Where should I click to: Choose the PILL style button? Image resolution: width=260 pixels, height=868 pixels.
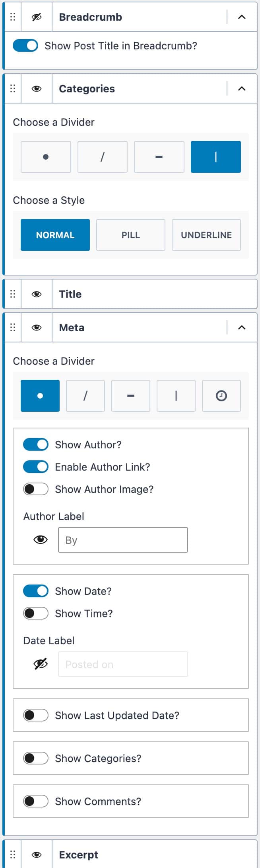131,235
